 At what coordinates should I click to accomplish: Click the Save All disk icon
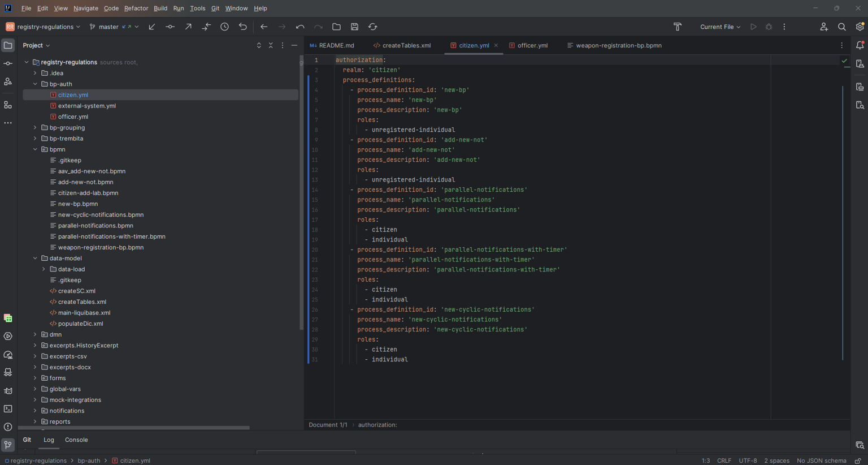click(x=355, y=27)
